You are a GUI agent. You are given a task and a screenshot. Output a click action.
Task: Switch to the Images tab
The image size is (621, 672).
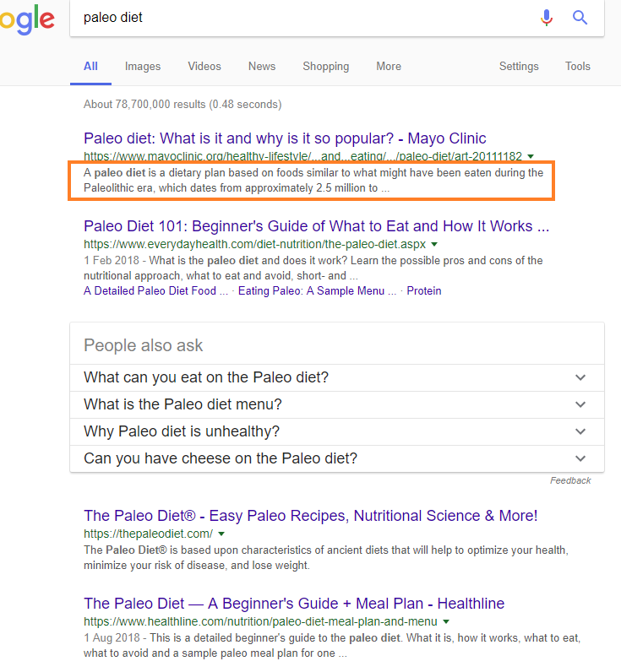point(143,67)
